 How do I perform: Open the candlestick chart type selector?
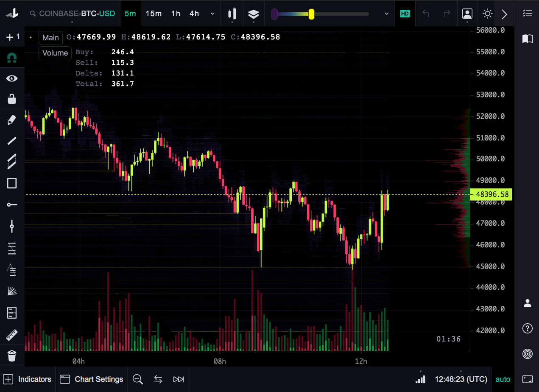(232, 14)
